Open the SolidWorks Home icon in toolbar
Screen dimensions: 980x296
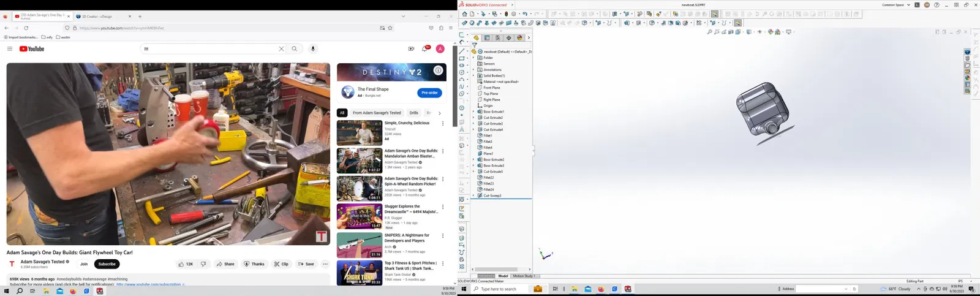click(465, 13)
